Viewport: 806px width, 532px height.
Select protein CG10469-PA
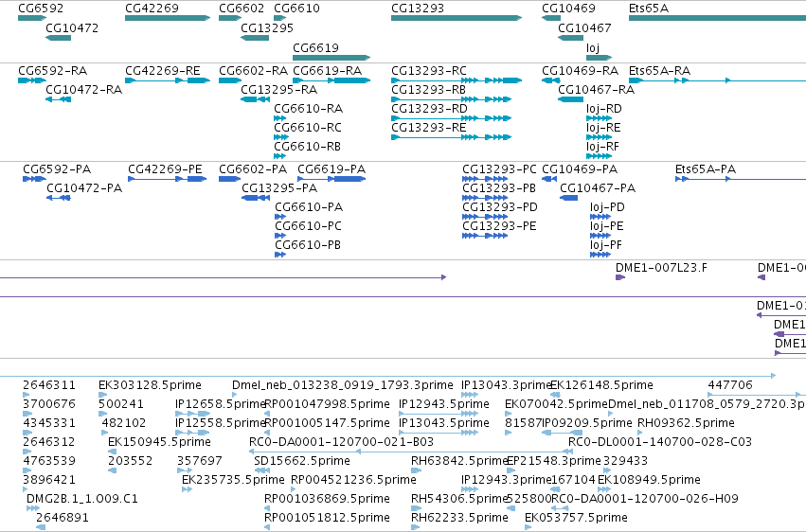580,168
